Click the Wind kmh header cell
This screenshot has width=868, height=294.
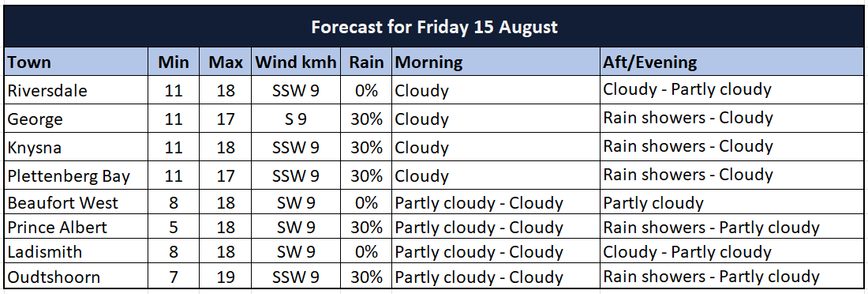pos(295,62)
